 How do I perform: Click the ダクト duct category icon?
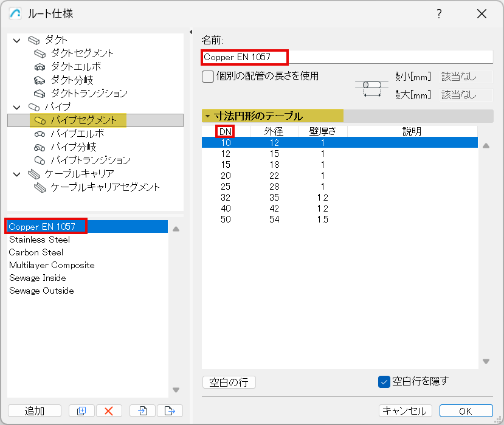tap(34, 40)
